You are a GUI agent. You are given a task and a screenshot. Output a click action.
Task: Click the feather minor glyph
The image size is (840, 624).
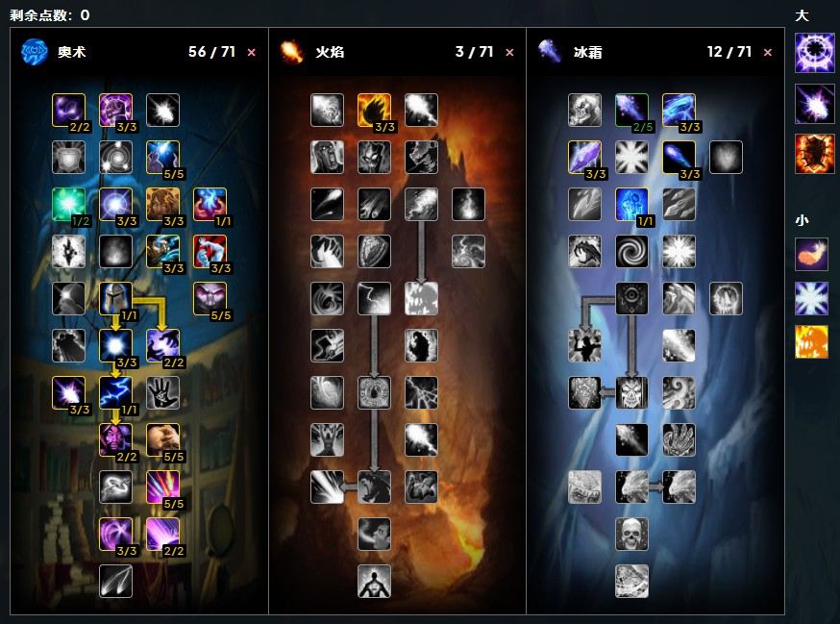[811, 254]
